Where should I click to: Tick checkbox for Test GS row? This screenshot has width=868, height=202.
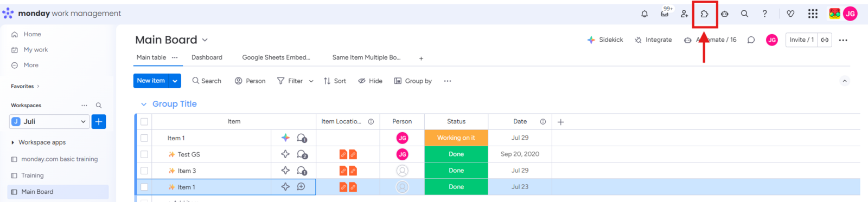[x=144, y=154]
